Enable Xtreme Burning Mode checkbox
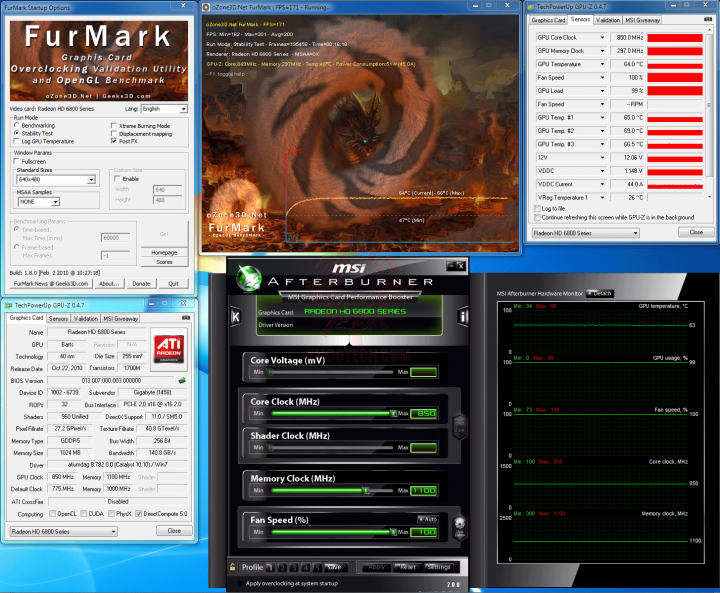Viewport: 720px width, 593px height. click(114, 125)
